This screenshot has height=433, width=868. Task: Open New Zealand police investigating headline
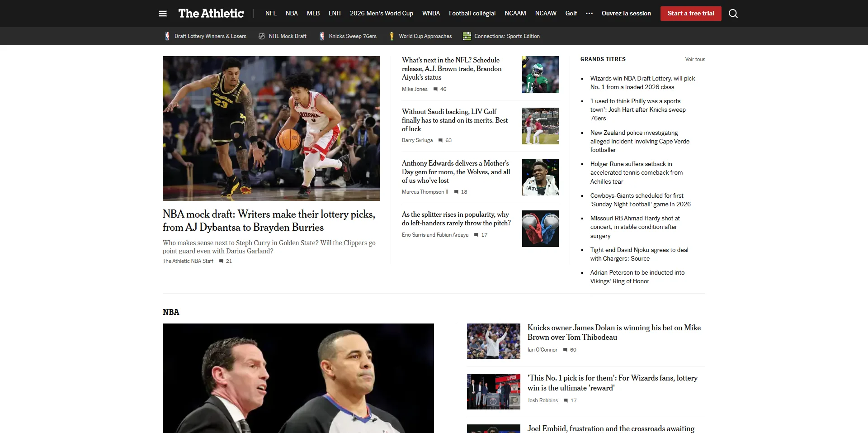click(640, 141)
